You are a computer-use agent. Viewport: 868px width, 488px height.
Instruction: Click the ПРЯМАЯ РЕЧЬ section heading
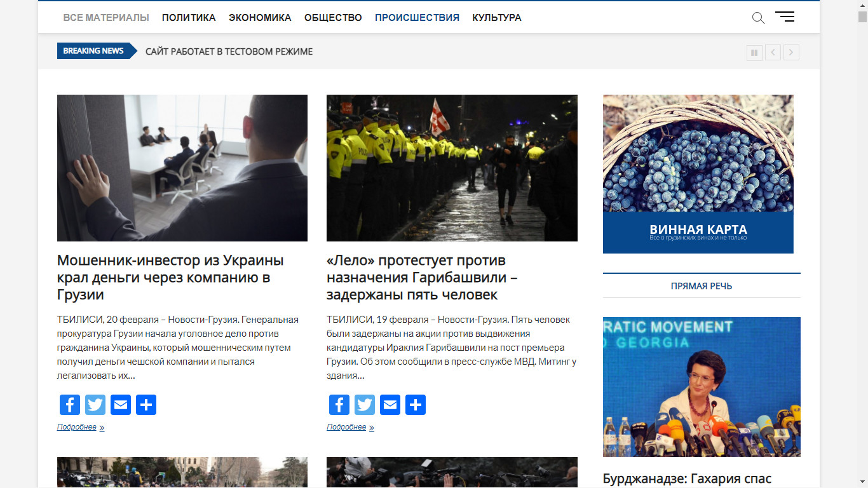[702, 286]
